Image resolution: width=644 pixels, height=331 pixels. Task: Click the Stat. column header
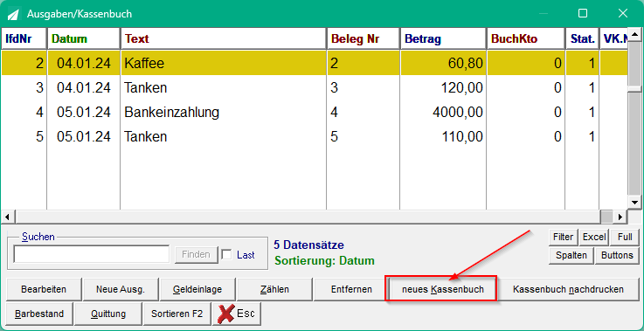click(x=582, y=39)
